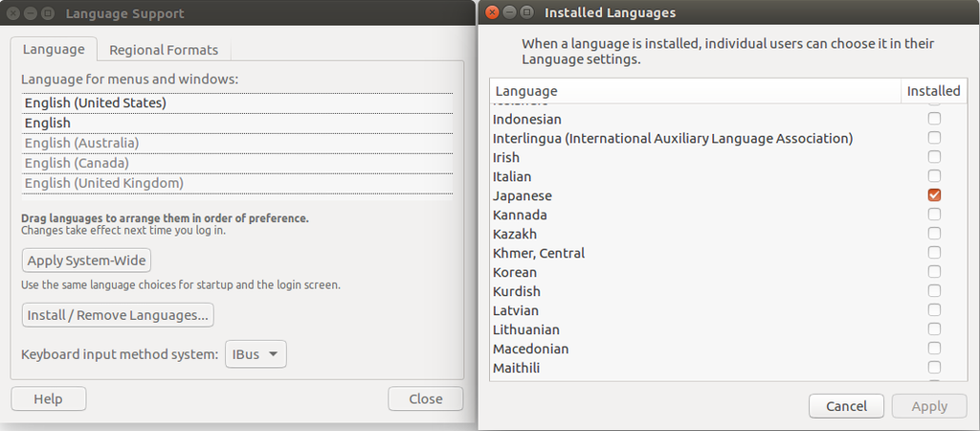Select English (Australia) in language list

[237, 144]
